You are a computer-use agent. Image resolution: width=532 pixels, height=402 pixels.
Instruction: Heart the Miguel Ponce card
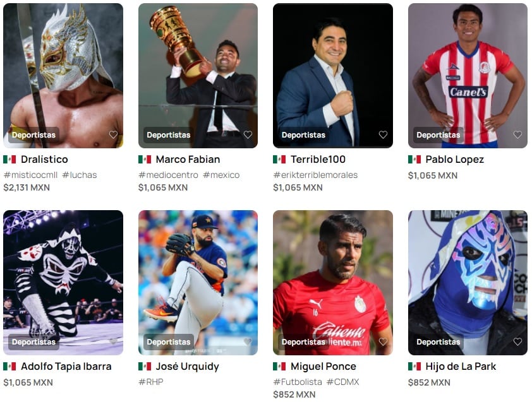coord(383,341)
